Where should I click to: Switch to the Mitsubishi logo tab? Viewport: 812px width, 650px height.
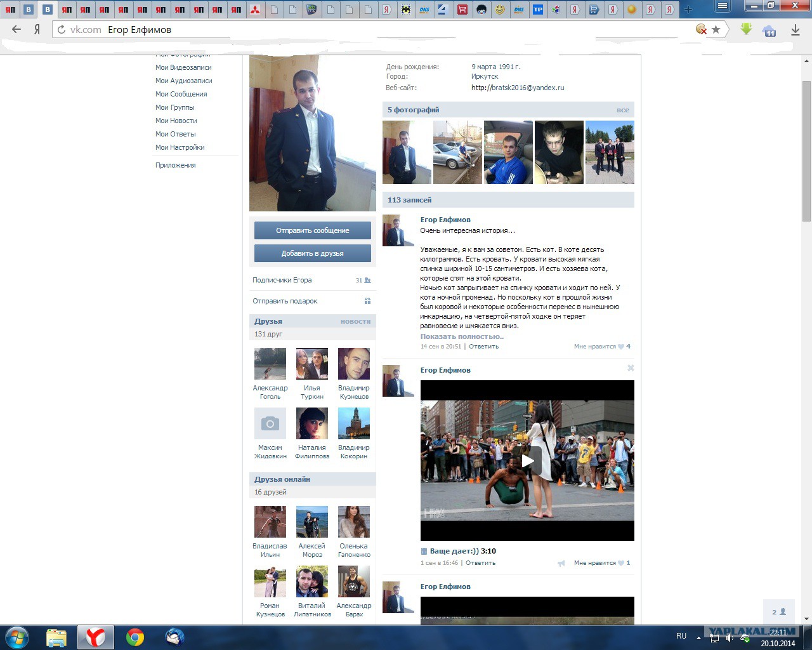coord(255,10)
